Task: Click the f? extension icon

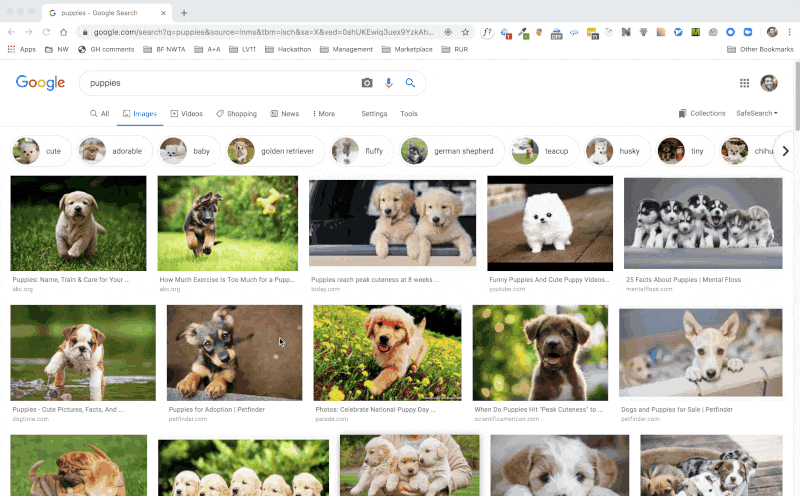Action: [x=487, y=33]
